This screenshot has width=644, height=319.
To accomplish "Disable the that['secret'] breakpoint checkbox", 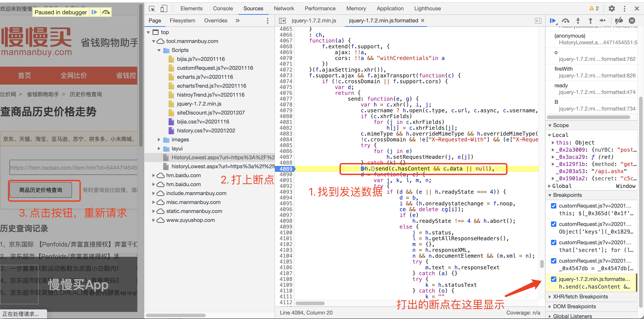I will pyautogui.click(x=553, y=242).
